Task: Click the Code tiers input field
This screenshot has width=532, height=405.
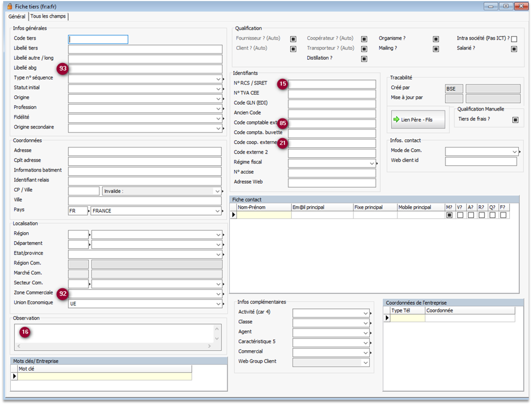Action: point(98,39)
